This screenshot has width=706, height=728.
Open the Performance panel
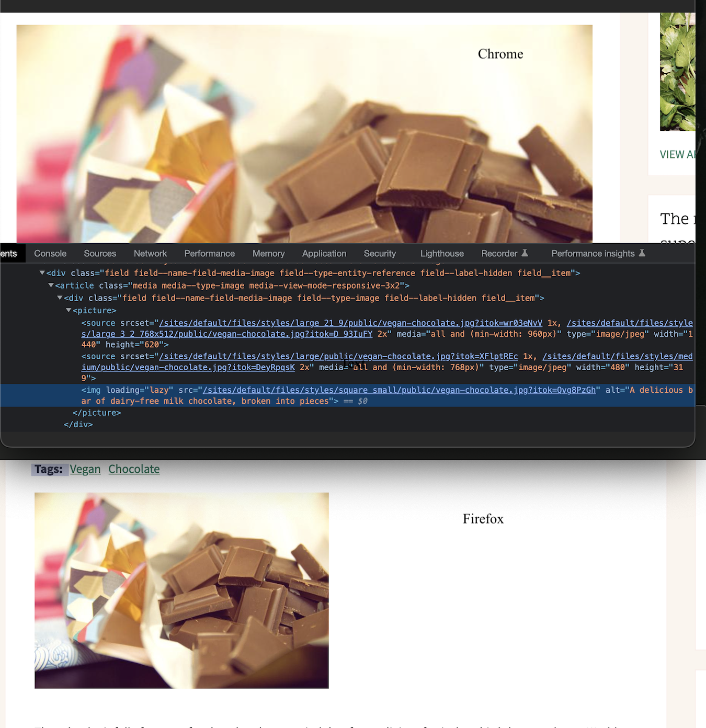tap(209, 253)
